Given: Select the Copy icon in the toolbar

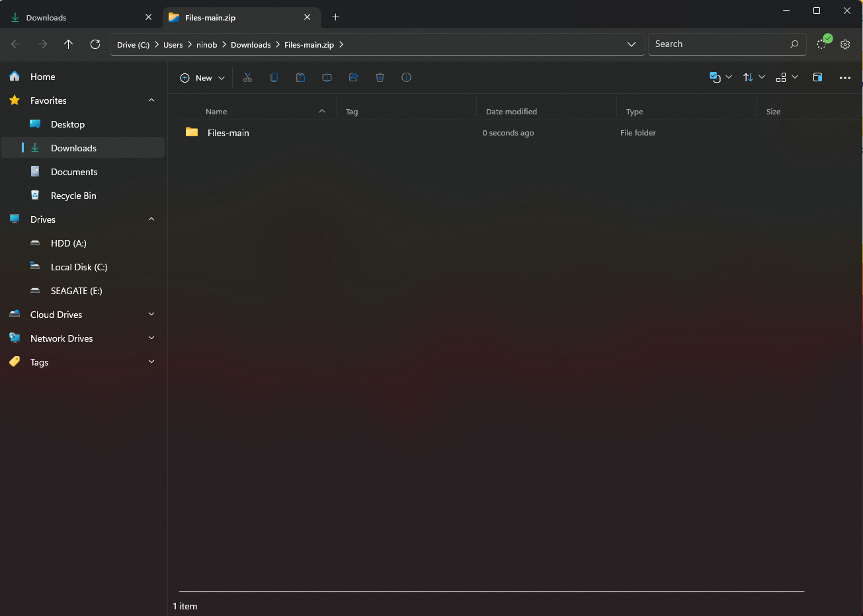Looking at the screenshot, I should point(274,77).
